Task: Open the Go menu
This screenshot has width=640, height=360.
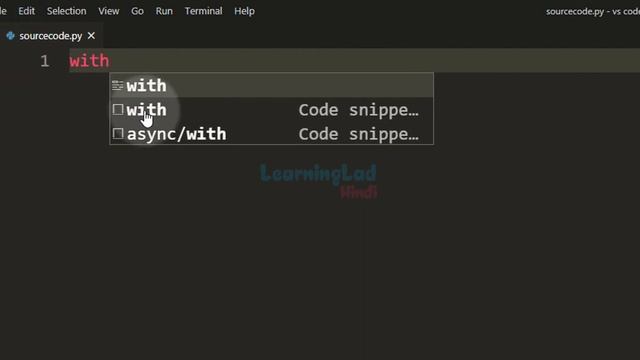Action: (137, 11)
